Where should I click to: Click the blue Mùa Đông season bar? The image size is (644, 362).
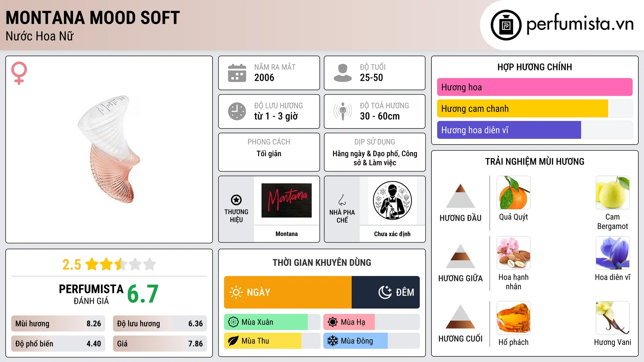[x=355, y=341]
